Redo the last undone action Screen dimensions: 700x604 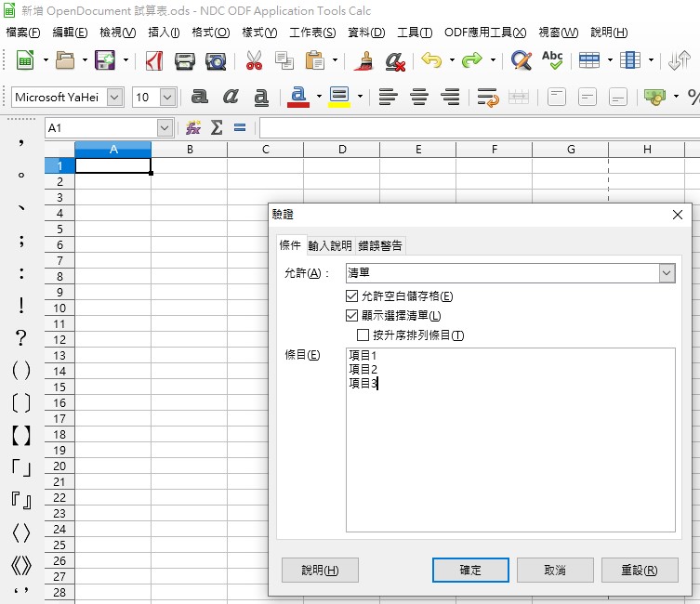click(472, 59)
